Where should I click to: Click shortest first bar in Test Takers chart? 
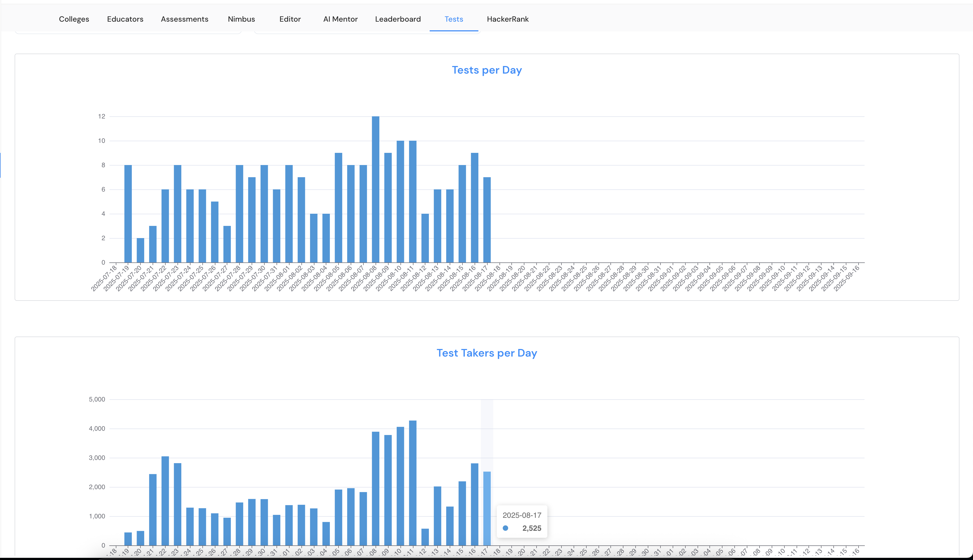click(x=128, y=539)
